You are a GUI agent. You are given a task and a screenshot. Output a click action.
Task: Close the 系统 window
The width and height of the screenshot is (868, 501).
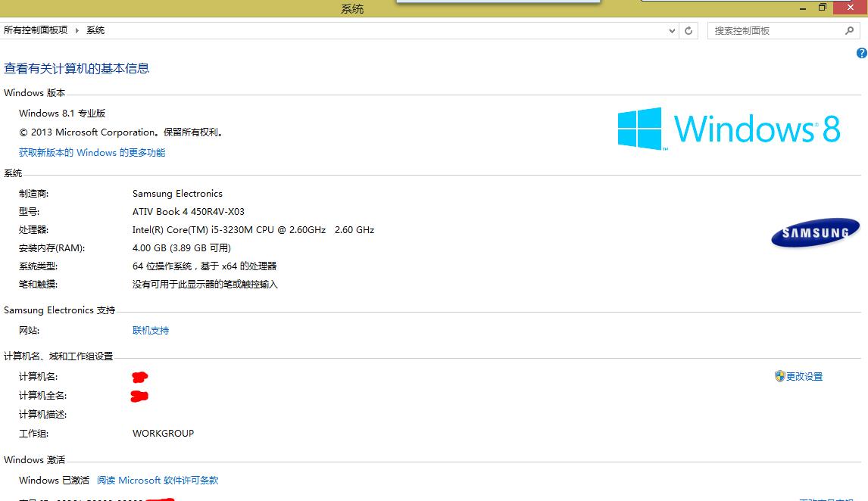tap(851, 8)
